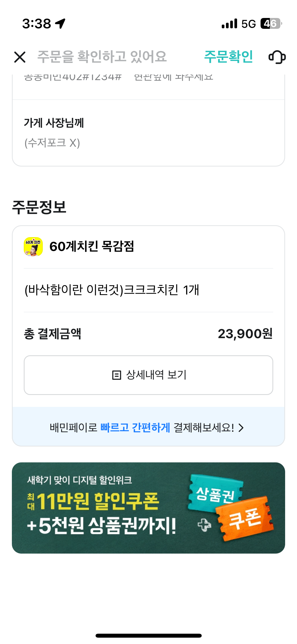The width and height of the screenshot is (297, 644).
Task: Select the 주문확인 status tab
Action: pos(228,57)
